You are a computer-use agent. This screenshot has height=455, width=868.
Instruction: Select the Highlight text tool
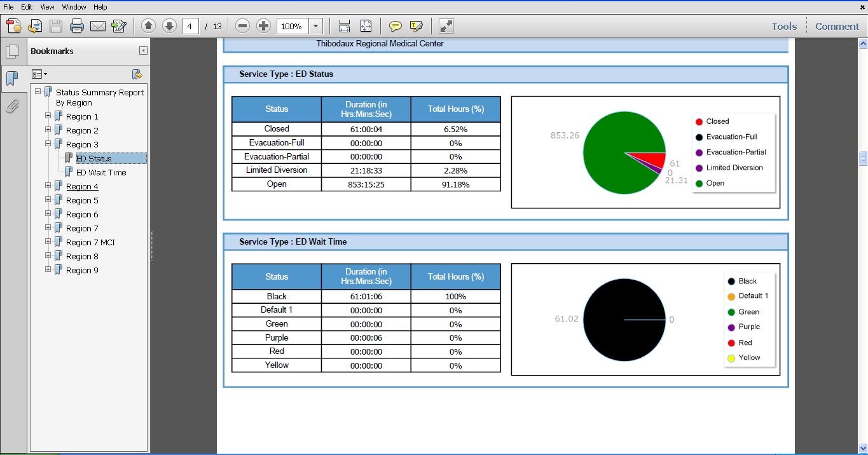417,26
